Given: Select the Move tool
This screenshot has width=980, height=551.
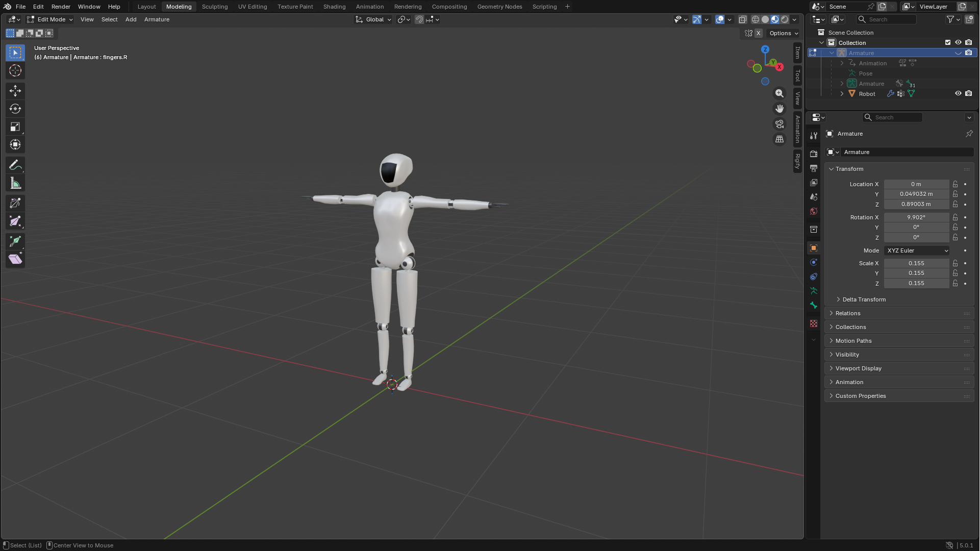Looking at the screenshot, I should pos(15,91).
